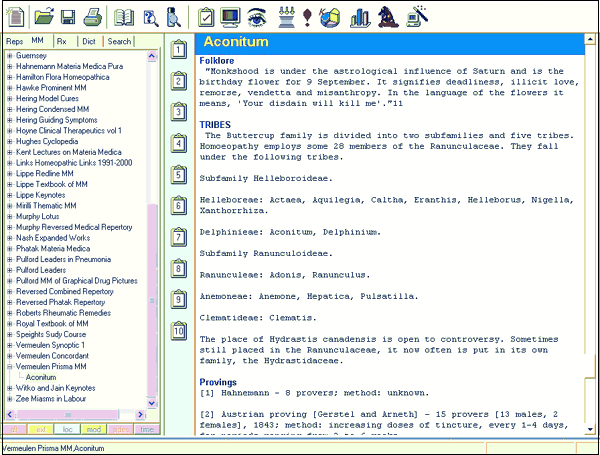Click the 'sides' filter button

coord(121,429)
